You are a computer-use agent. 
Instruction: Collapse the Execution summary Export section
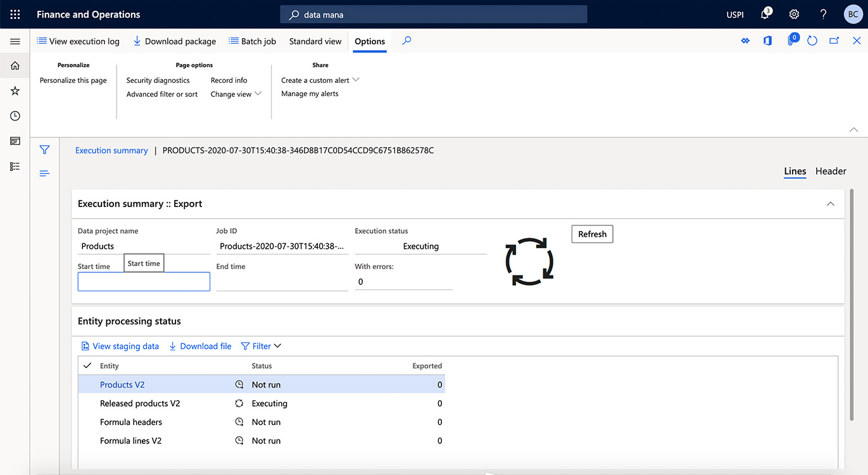click(x=831, y=204)
